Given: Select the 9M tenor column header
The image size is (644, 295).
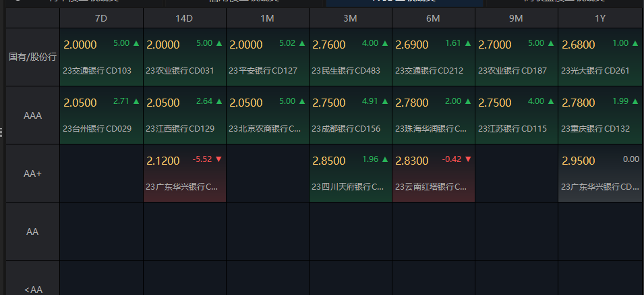Looking at the screenshot, I should coord(517,18).
